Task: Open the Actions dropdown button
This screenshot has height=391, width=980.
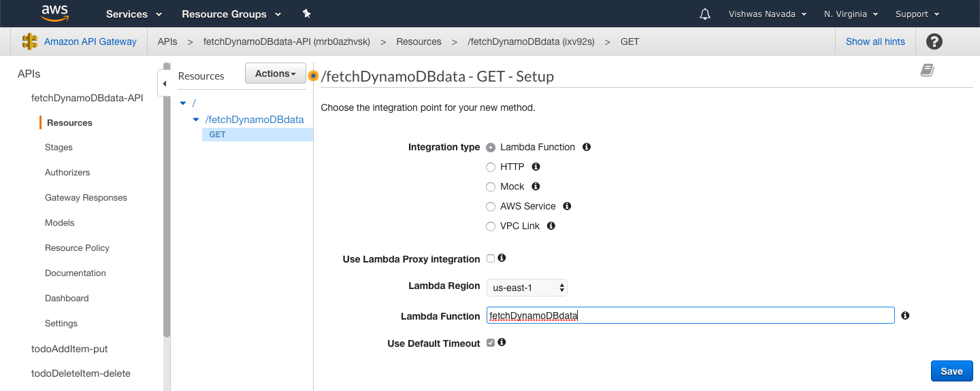Action: 276,73
